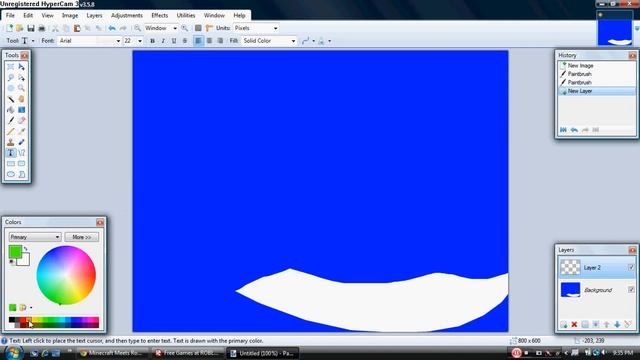Open the Layers menu
The image size is (640, 360).
point(94,16)
